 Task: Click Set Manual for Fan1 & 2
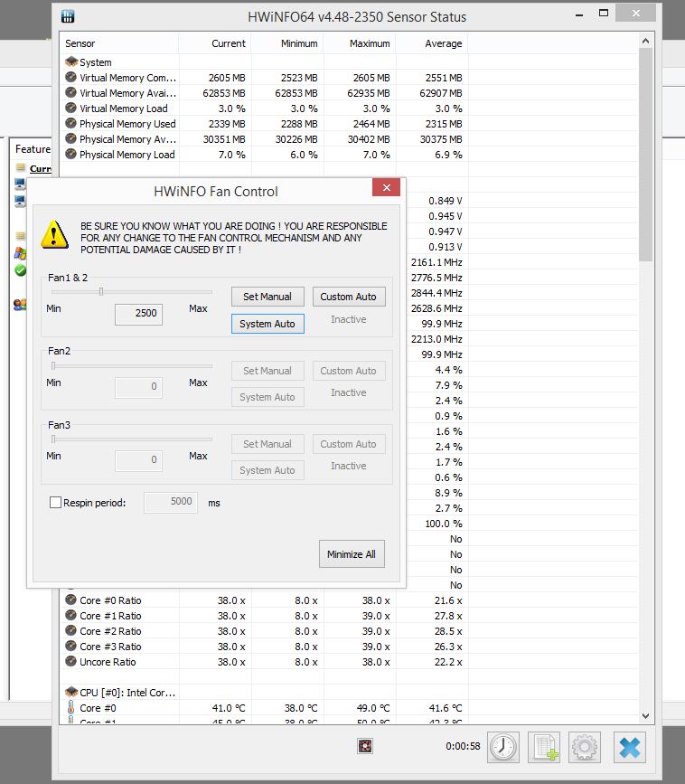(x=267, y=297)
